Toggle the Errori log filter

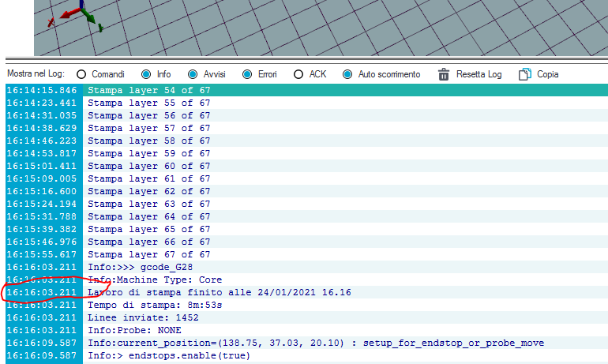coord(247,74)
